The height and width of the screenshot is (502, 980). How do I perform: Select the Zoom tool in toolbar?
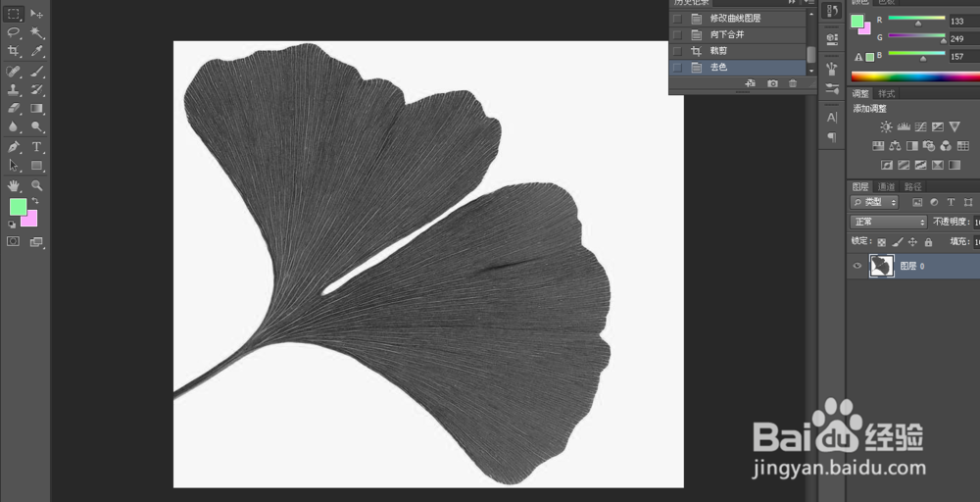pyautogui.click(x=37, y=185)
